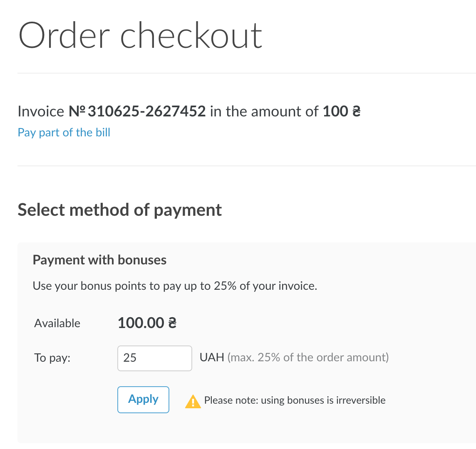Viewport: 476px width, 449px height.
Task: Click the "max. 25% of the order amount" hint
Action: pyautogui.click(x=308, y=358)
